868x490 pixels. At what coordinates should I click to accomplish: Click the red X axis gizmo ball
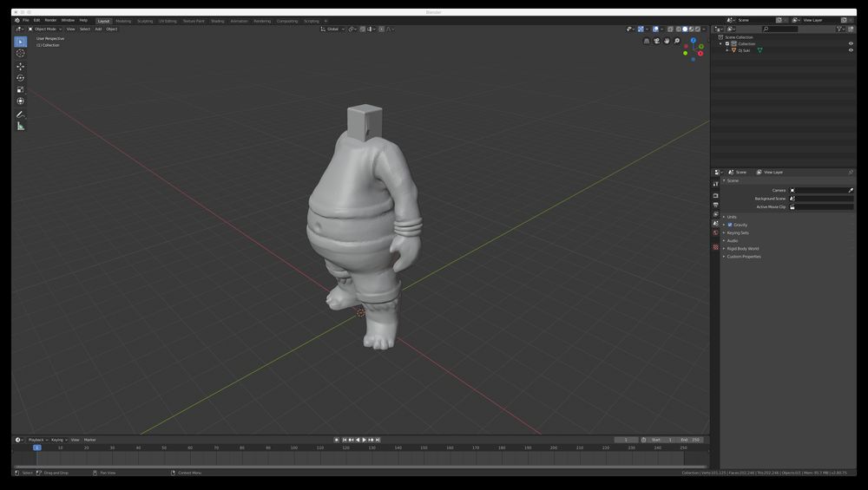pyautogui.click(x=700, y=54)
